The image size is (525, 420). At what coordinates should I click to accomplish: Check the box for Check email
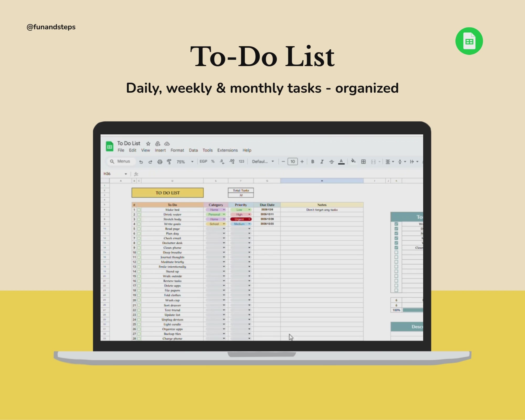click(139, 238)
